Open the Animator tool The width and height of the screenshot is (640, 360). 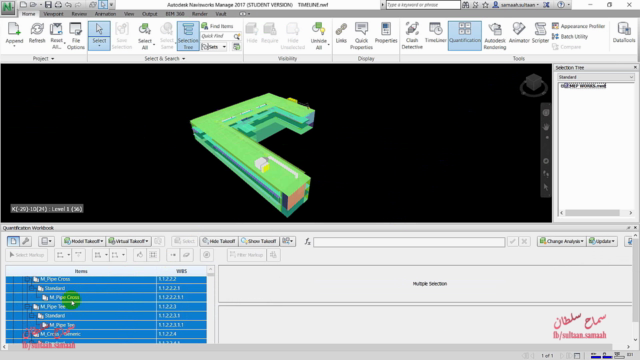(x=519, y=33)
